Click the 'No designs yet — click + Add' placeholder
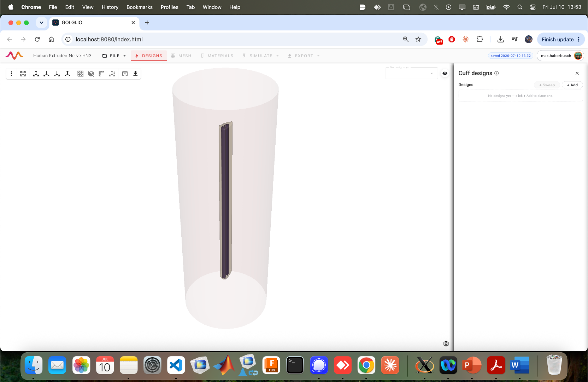This screenshot has width=588, height=382. [521, 96]
